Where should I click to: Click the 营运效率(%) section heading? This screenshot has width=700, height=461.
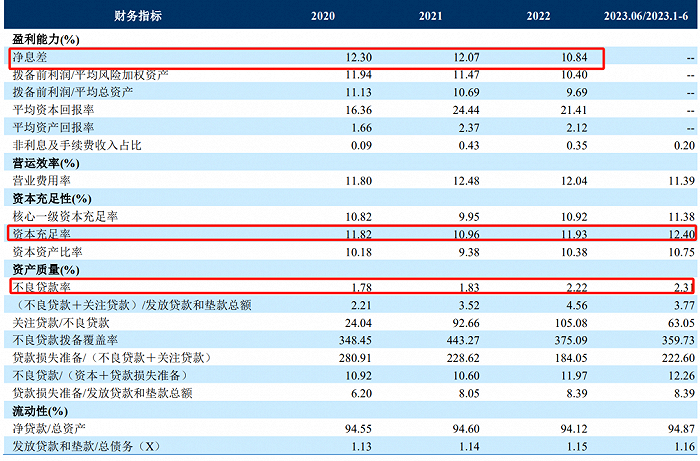click(x=46, y=163)
